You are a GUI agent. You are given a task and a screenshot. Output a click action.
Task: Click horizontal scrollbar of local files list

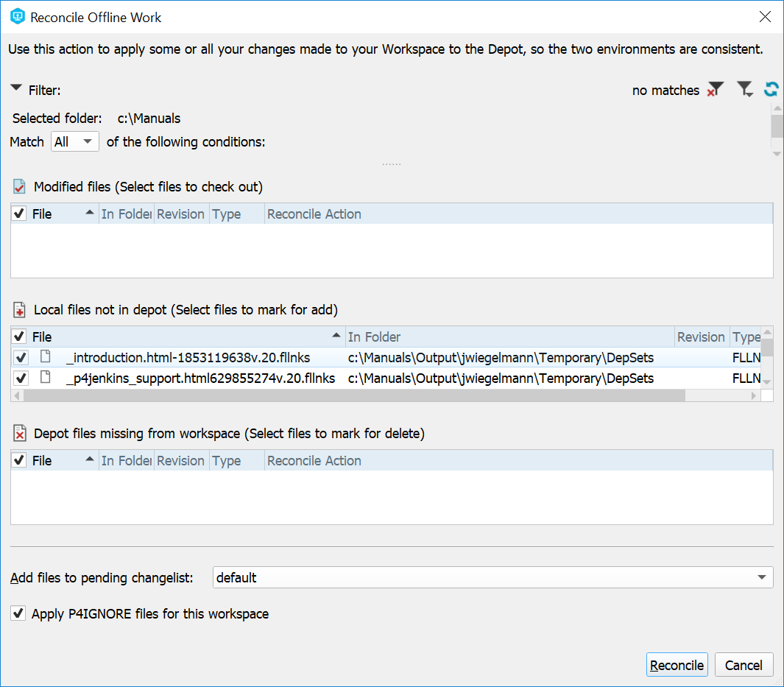coord(353,396)
